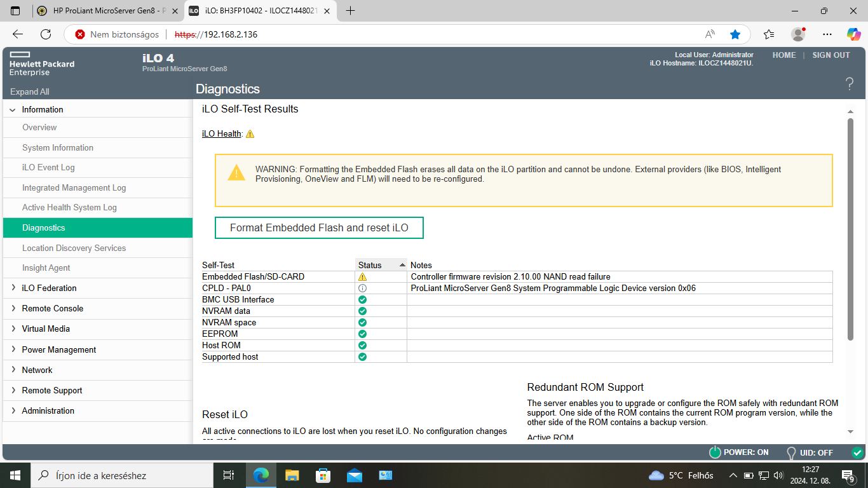Click the Supported host green check icon

[x=362, y=356]
